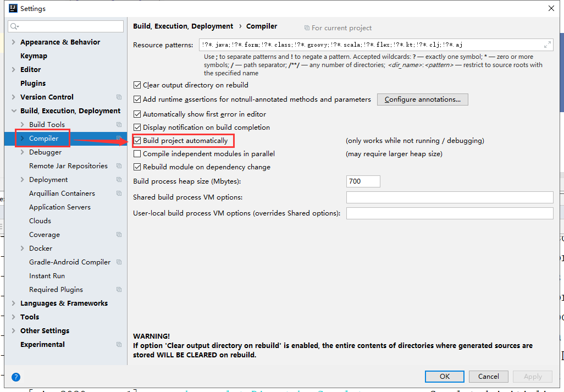
Task: Toggle Clear output directory on rebuild
Action: 137,85
